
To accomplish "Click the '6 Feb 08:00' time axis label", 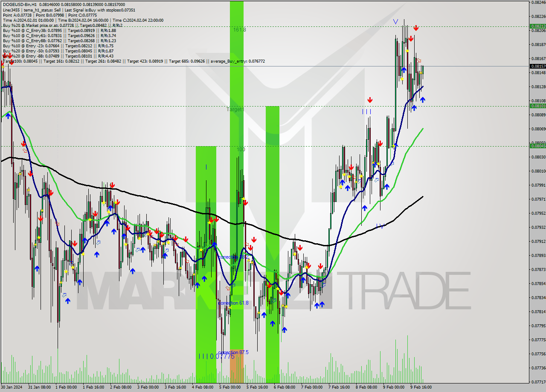I will [x=285, y=387].
